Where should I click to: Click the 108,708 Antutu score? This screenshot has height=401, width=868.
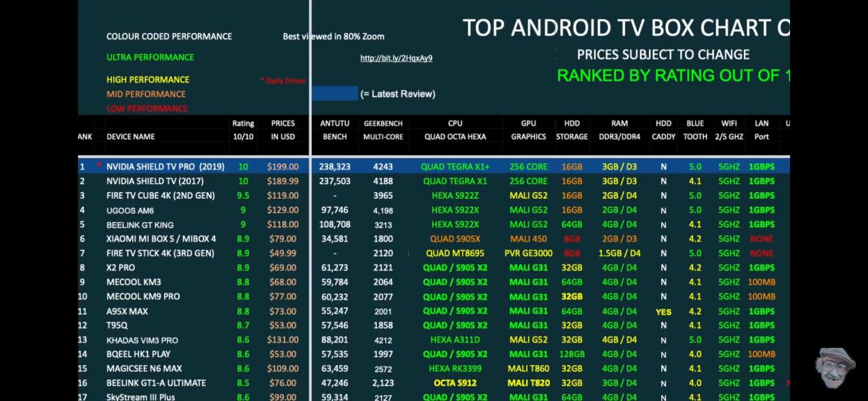tap(334, 225)
